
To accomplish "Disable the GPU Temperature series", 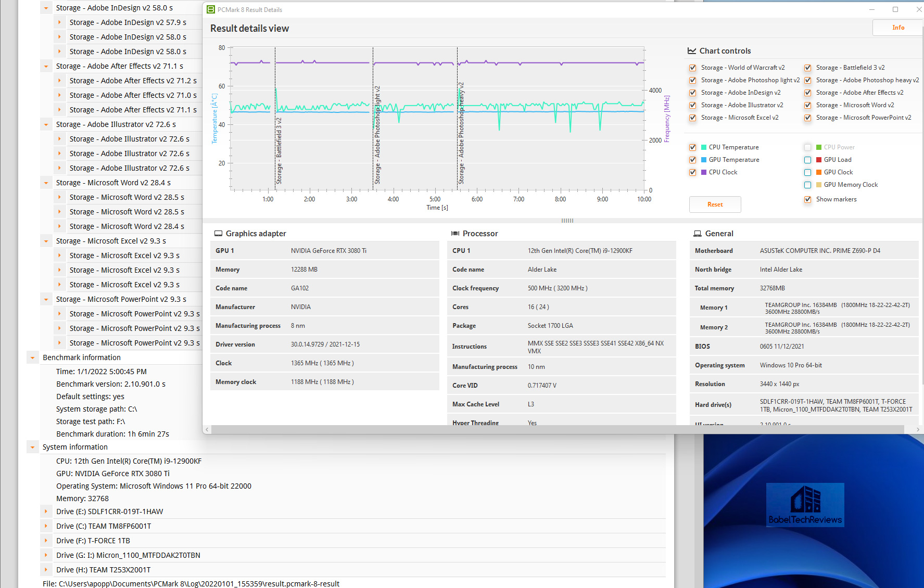I will pyautogui.click(x=692, y=160).
